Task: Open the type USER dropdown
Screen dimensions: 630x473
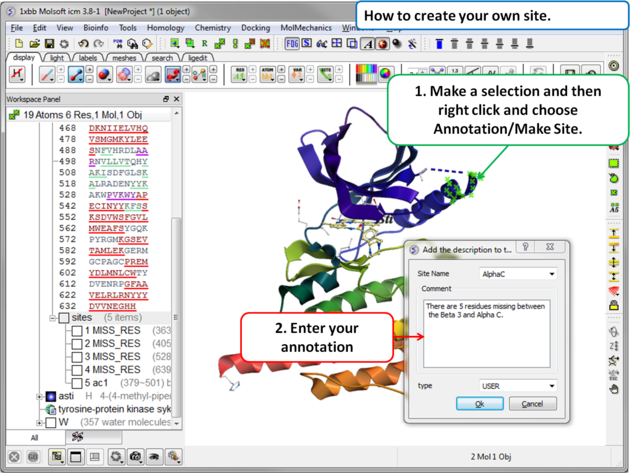Action: pyautogui.click(x=517, y=385)
